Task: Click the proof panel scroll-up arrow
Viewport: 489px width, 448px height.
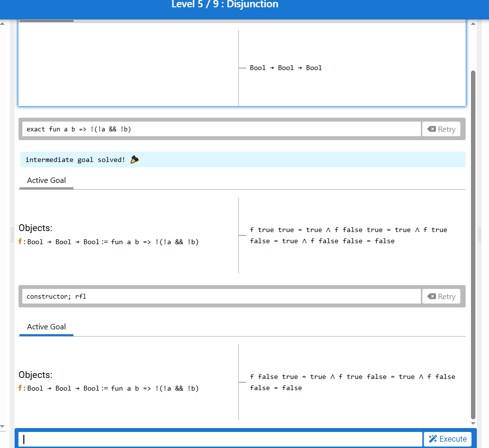Action: pos(473,23)
